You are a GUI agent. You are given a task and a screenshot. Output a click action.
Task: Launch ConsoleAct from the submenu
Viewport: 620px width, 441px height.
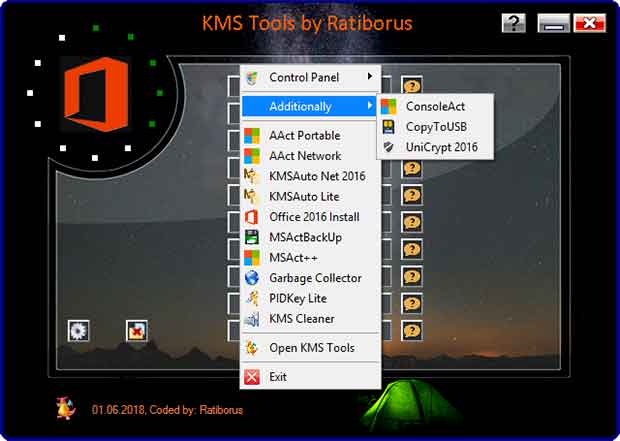coord(435,106)
